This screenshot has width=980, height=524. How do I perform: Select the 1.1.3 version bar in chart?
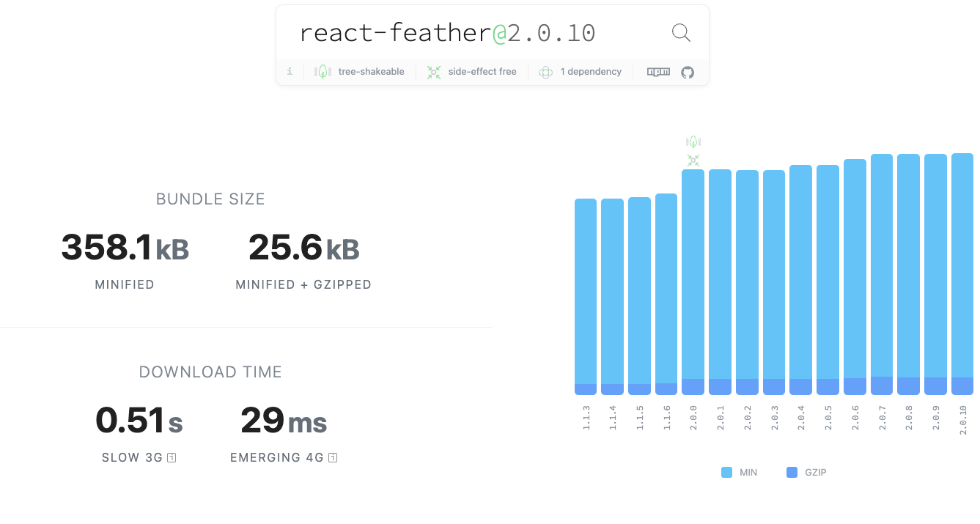coord(586,293)
